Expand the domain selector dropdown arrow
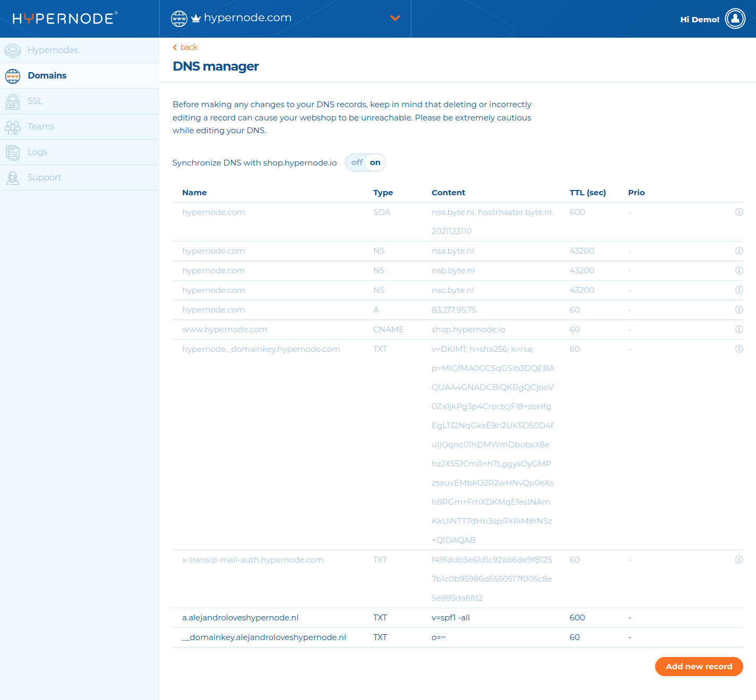This screenshot has height=700, width=756. (395, 18)
